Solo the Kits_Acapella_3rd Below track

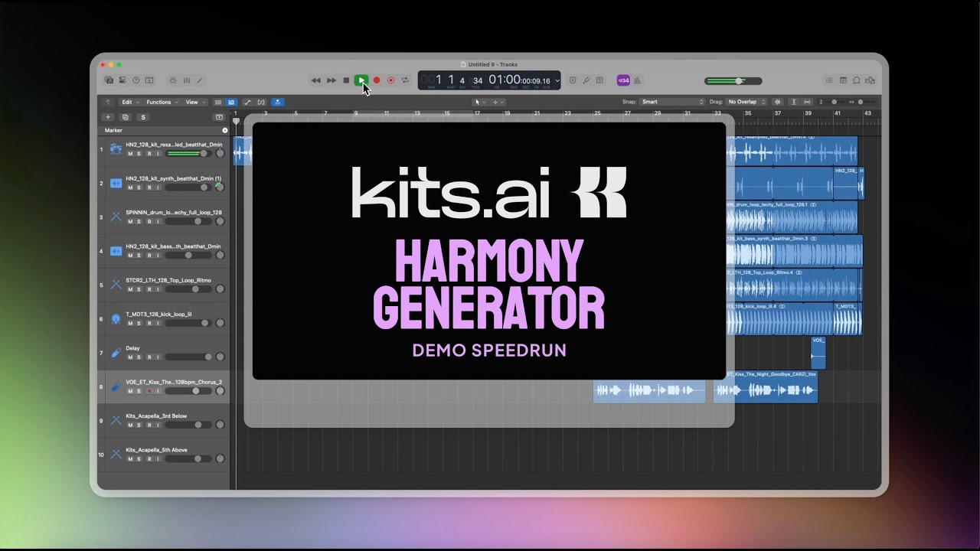(x=139, y=425)
